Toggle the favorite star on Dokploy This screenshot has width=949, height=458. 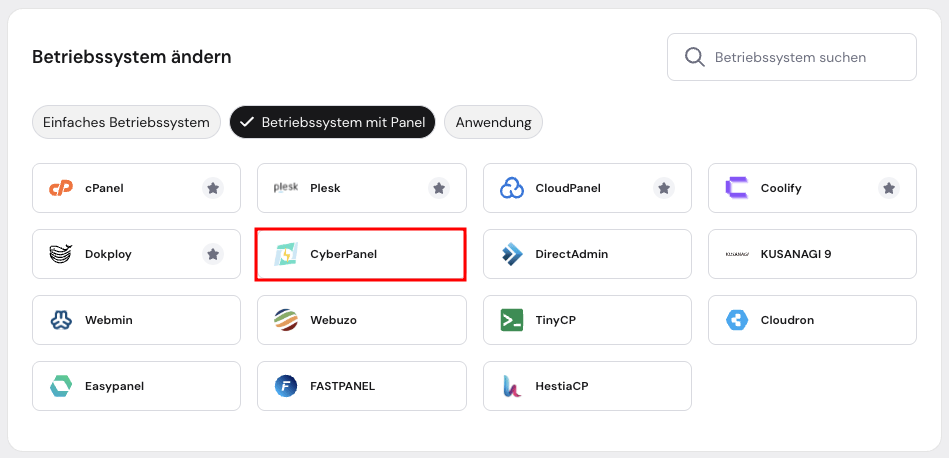213,254
